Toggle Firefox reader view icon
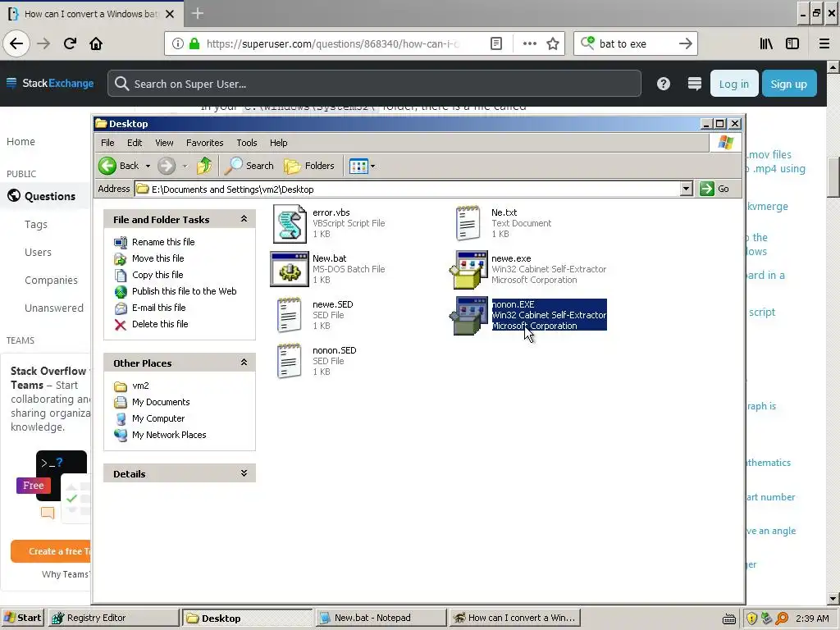 [x=496, y=43]
